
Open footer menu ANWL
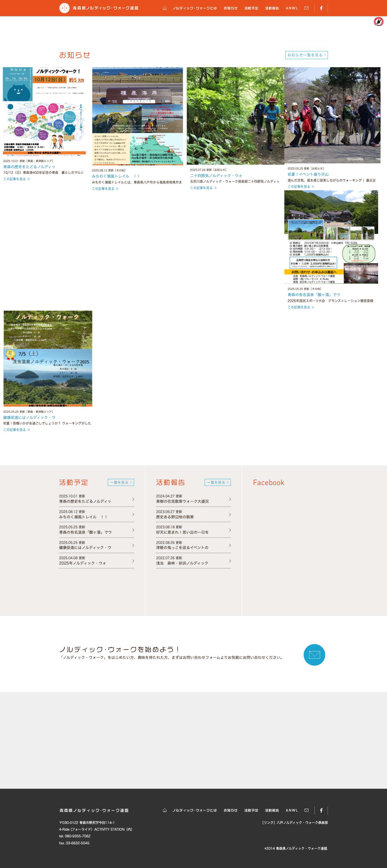point(292,810)
